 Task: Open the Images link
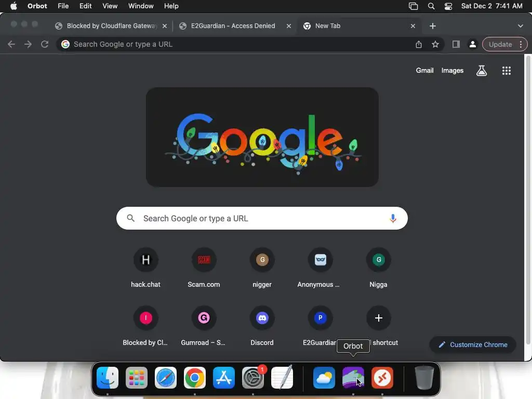coord(453,71)
